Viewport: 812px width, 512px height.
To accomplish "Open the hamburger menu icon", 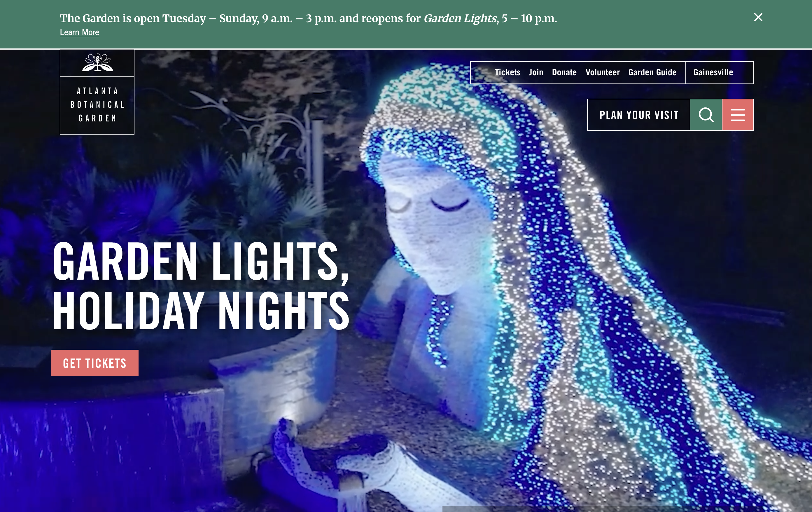I will (738, 115).
